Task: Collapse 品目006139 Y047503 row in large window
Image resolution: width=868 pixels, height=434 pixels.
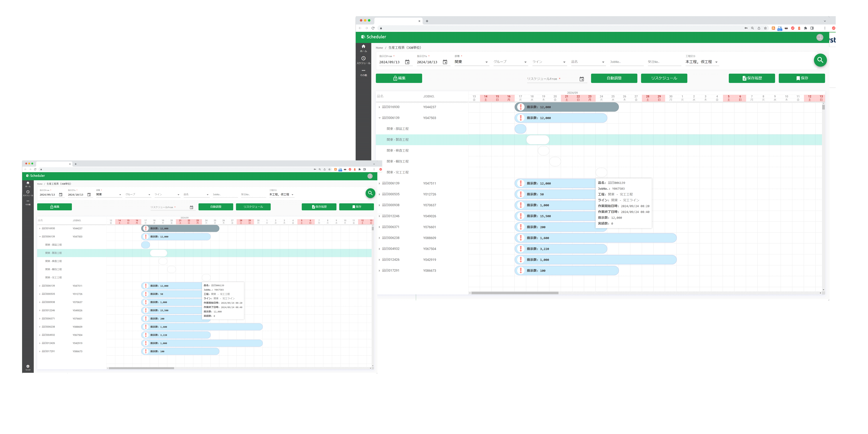Action: click(379, 118)
